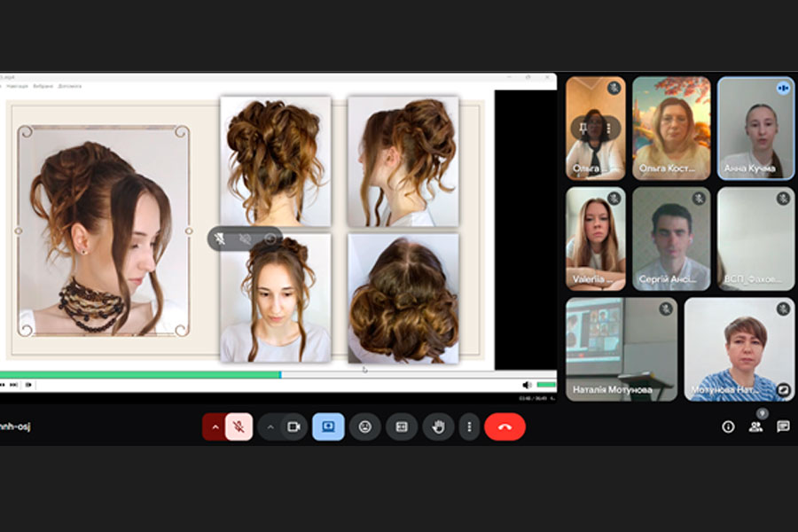The width and height of the screenshot is (798, 532).
Task: Toggle captions in the call toolbar
Action: [402, 426]
